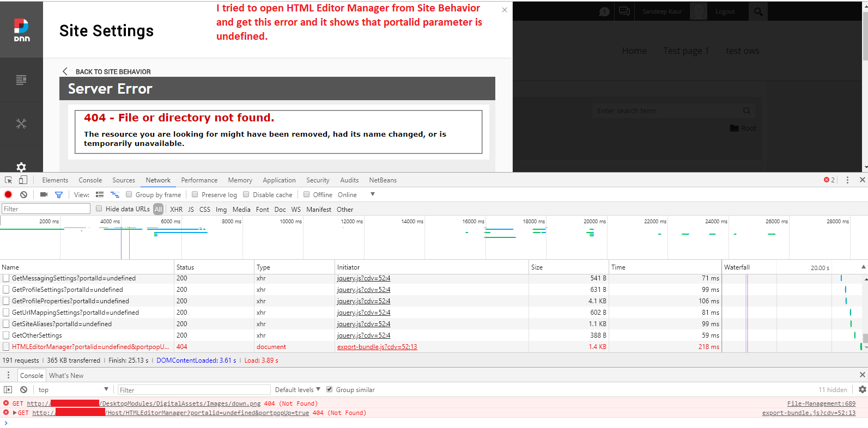Screen dimensions: 868x428
Task: Close the console drawer
Action: point(862,375)
